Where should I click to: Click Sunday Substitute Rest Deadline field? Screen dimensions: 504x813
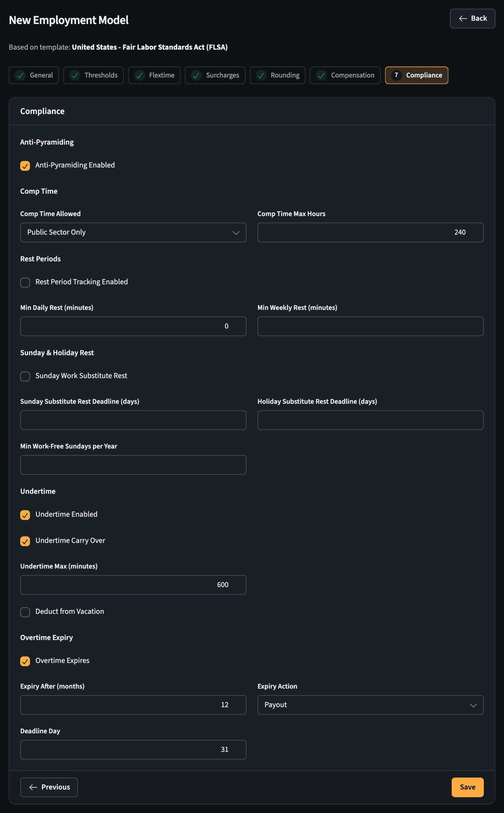coord(133,420)
